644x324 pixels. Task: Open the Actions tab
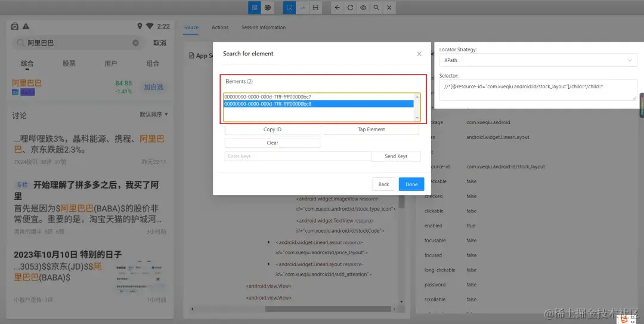coord(219,27)
